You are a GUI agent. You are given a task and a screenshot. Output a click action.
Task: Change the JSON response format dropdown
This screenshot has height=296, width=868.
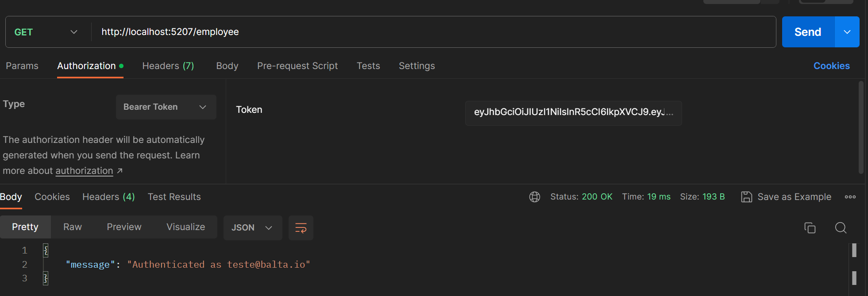[253, 228]
